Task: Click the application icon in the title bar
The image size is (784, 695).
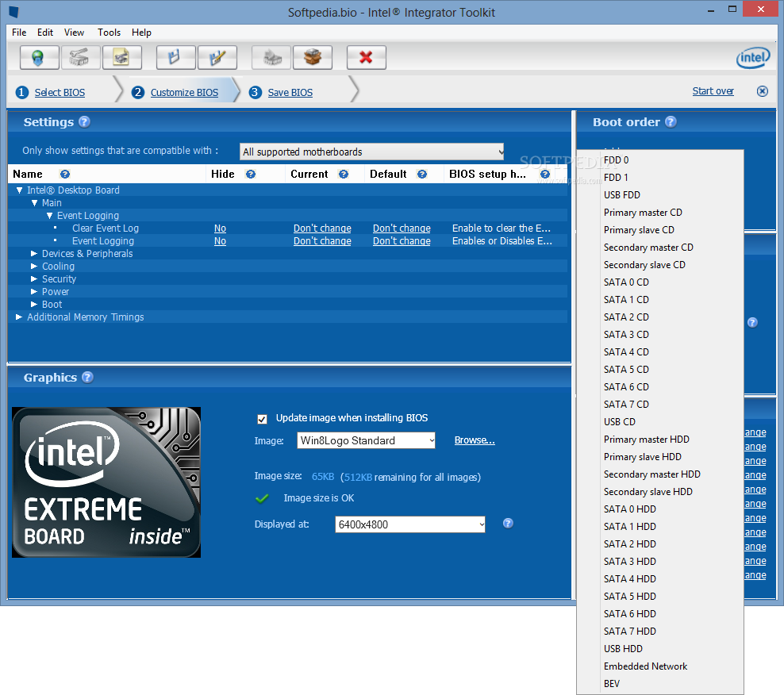Action: [14, 12]
